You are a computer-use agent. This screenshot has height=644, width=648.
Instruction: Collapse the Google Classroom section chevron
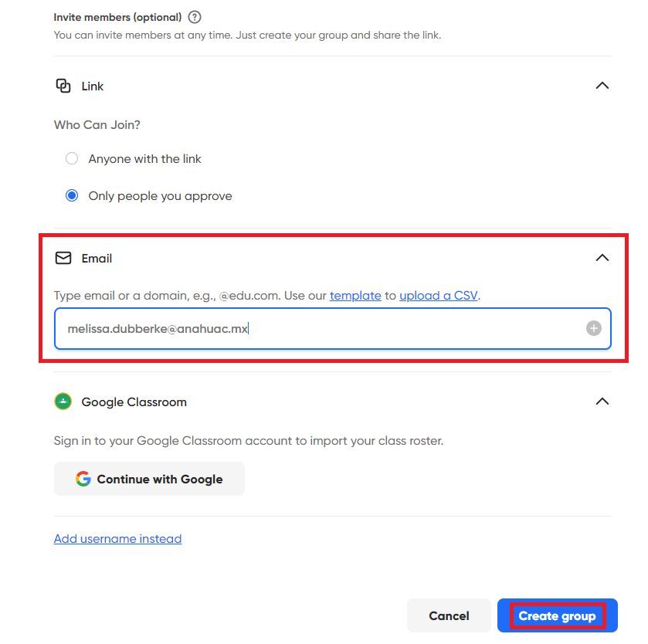tap(602, 402)
